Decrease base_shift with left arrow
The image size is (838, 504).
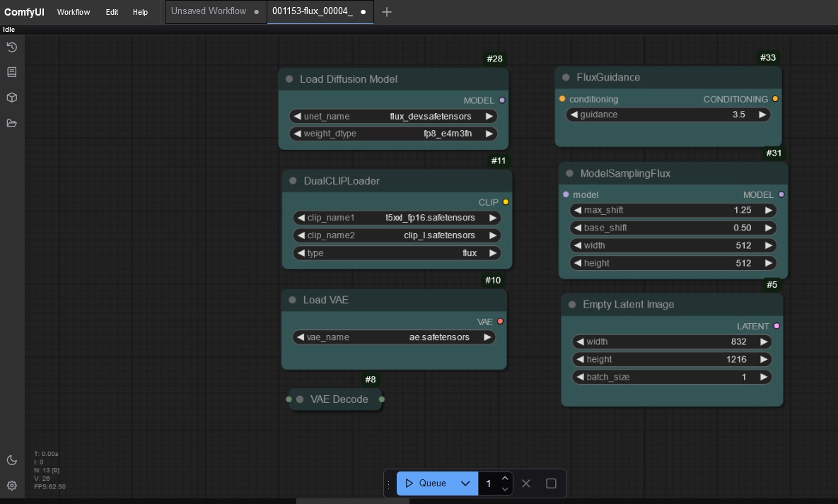tap(578, 228)
